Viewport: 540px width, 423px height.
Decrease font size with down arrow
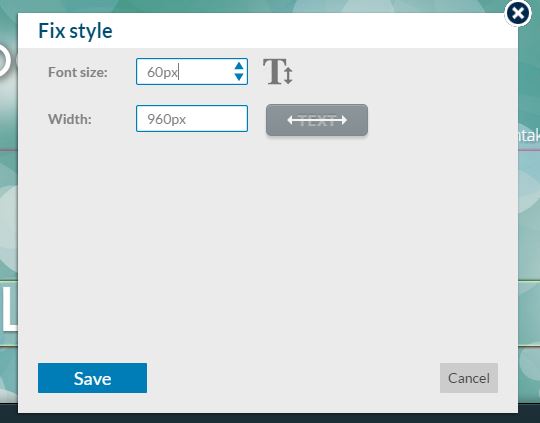click(x=239, y=77)
